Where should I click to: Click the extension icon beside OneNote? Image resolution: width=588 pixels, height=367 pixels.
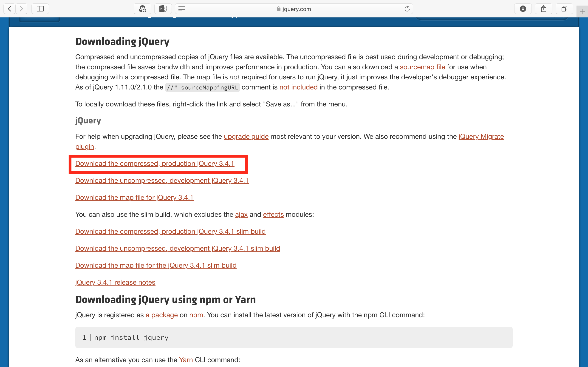[x=142, y=9]
